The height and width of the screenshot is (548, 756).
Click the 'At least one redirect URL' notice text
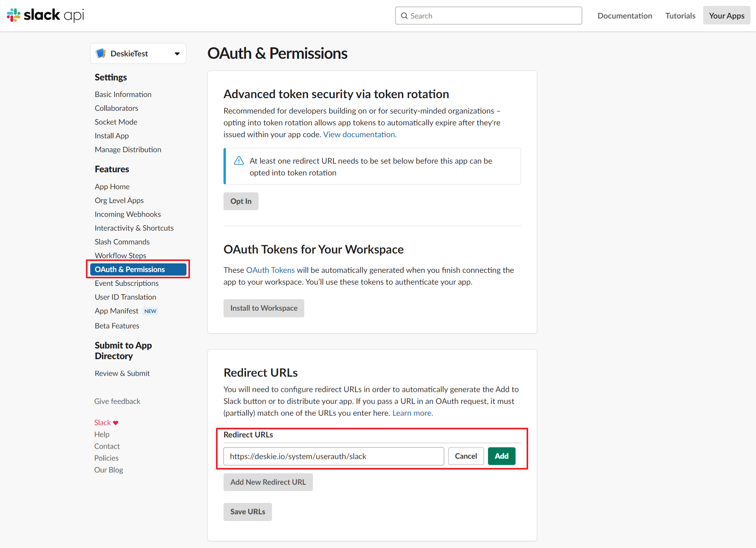pos(371,167)
